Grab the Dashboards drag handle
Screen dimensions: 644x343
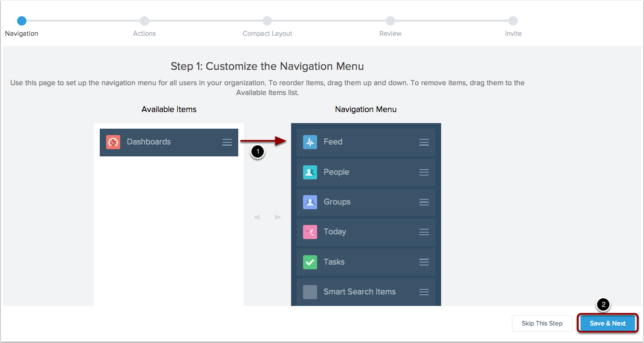pos(227,142)
